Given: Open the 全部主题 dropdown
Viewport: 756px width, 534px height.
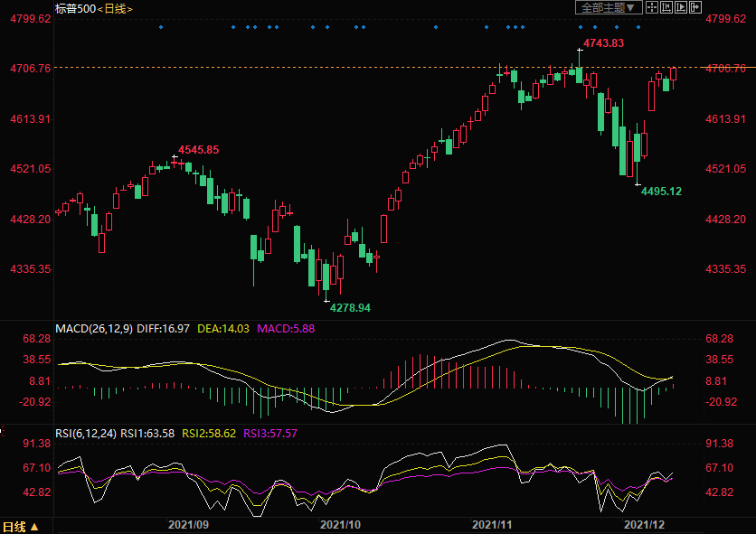Looking at the screenshot, I should pyautogui.click(x=609, y=7).
